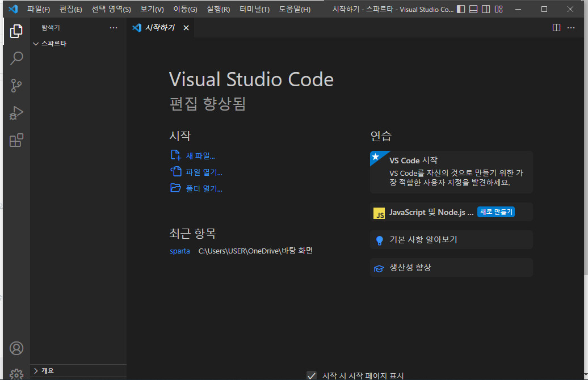The image size is (588, 380).
Task: Open editor More Actions ellipsis
Action: [571, 28]
